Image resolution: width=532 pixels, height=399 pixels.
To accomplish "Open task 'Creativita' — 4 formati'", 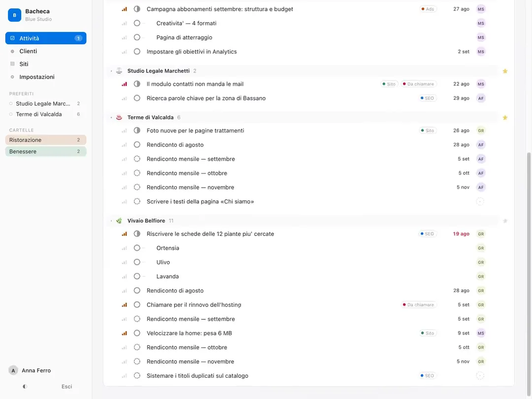I will [x=186, y=24].
